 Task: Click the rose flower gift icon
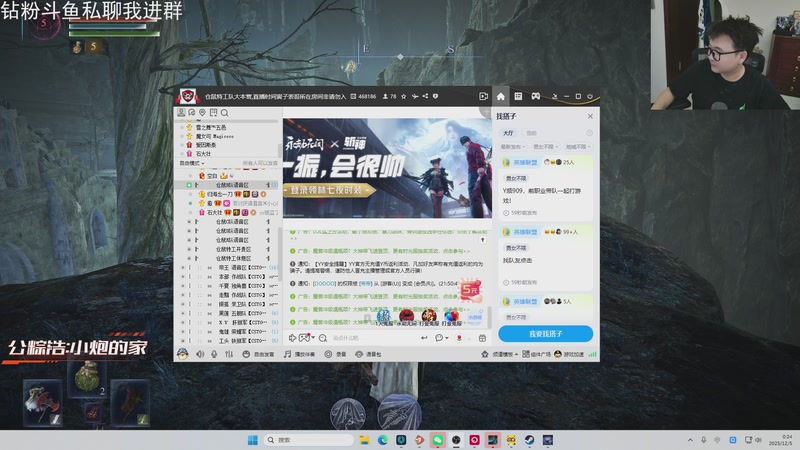click(x=459, y=338)
